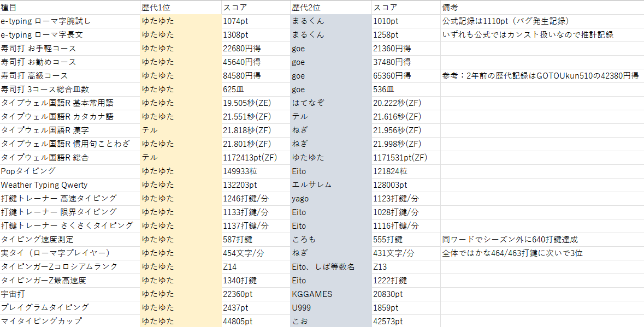Click the 宇宙打 cell
The width and height of the screenshot is (644, 327).
tap(70, 294)
